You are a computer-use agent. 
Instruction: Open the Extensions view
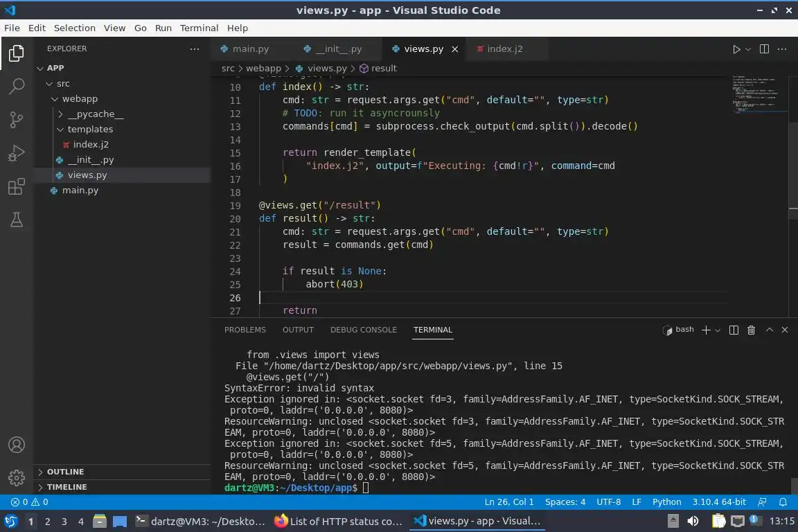(17, 187)
